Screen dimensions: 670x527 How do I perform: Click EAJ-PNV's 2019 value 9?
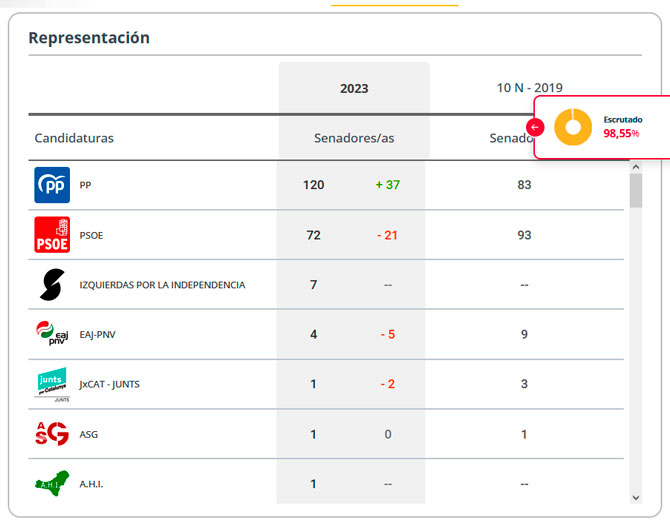pyautogui.click(x=524, y=334)
